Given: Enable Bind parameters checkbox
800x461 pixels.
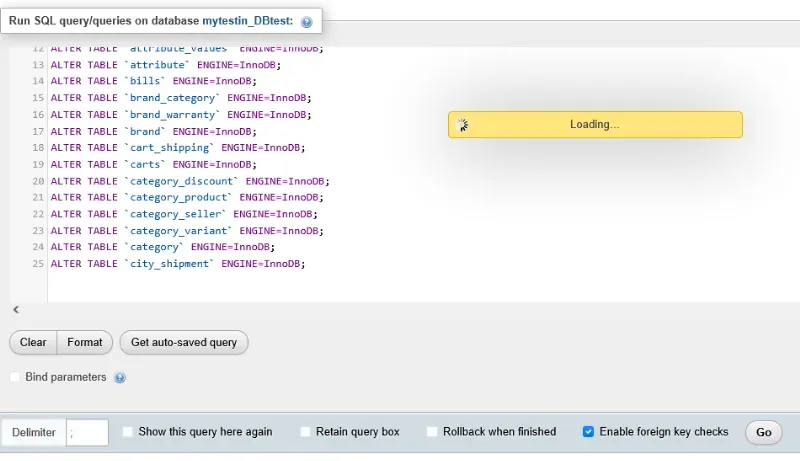Looking at the screenshot, I should [15, 377].
